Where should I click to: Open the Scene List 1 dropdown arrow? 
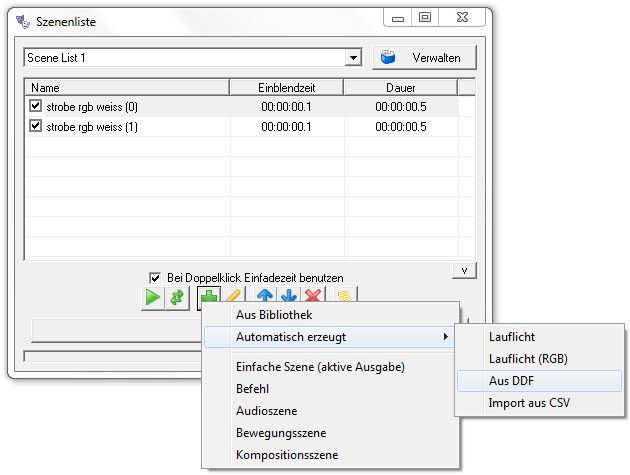pyautogui.click(x=353, y=58)
